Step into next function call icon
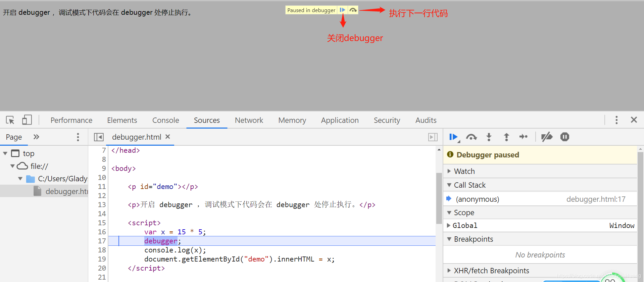644x282 pixels. point(489,137)
